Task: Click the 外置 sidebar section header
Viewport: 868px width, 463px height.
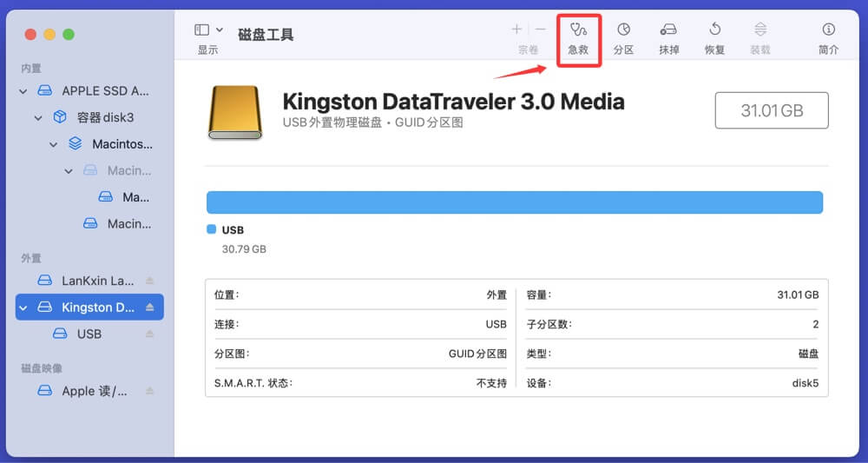Action: point(31,258)
